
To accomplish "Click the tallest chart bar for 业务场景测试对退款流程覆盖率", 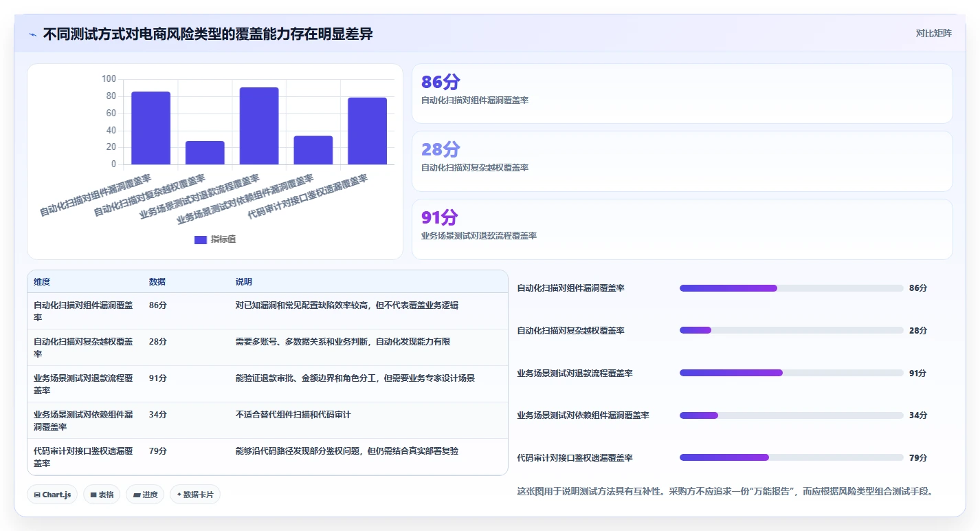I will [x=259, y=126].
